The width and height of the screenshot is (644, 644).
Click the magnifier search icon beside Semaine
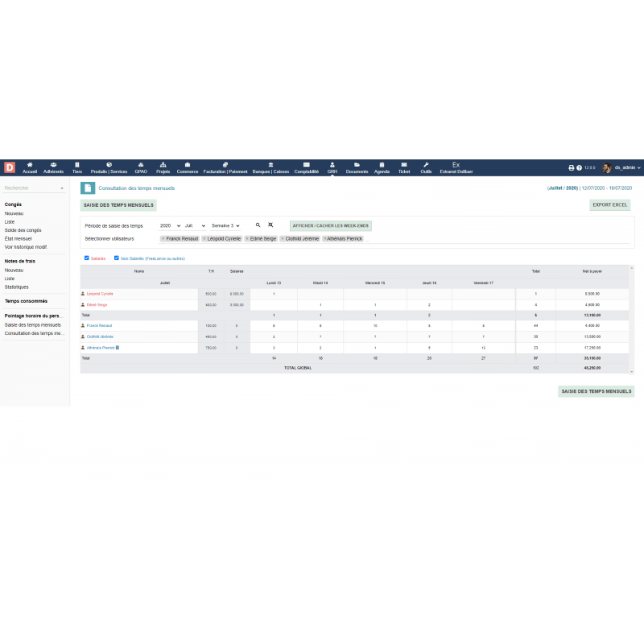point(258,225)
